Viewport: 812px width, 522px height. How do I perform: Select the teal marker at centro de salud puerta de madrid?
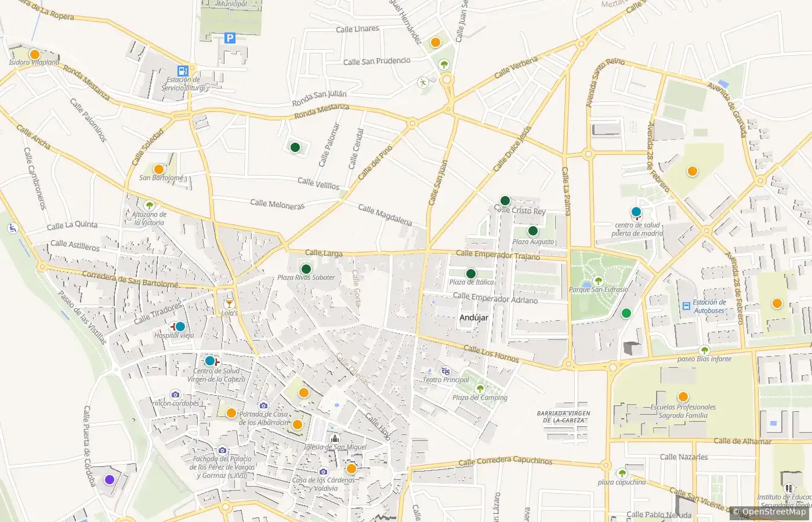click(x=636, y=212)
